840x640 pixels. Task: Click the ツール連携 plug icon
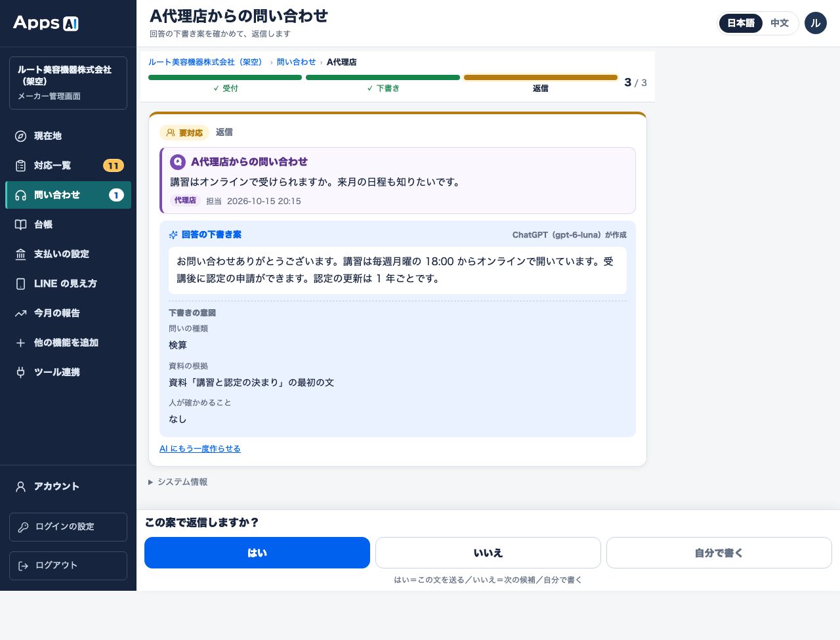tap(21, 372)
